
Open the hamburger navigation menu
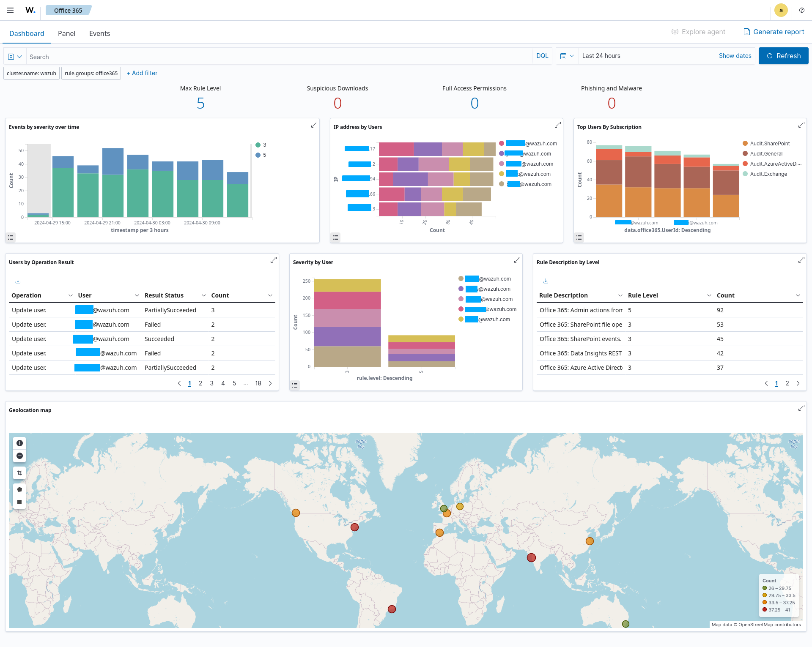10,10
